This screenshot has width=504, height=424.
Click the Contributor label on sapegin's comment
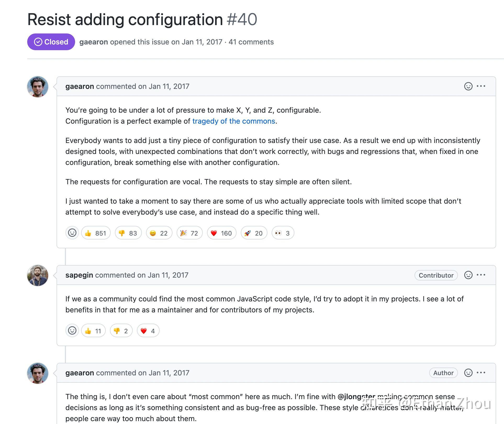coord(436,275)
